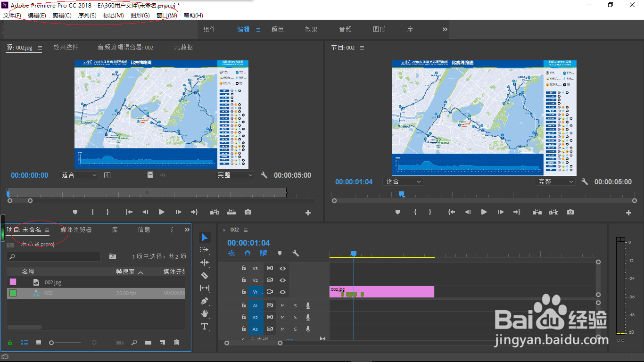644x362 pixels.
Task: Toggle insert sequences as nests button
Action: 231,253
